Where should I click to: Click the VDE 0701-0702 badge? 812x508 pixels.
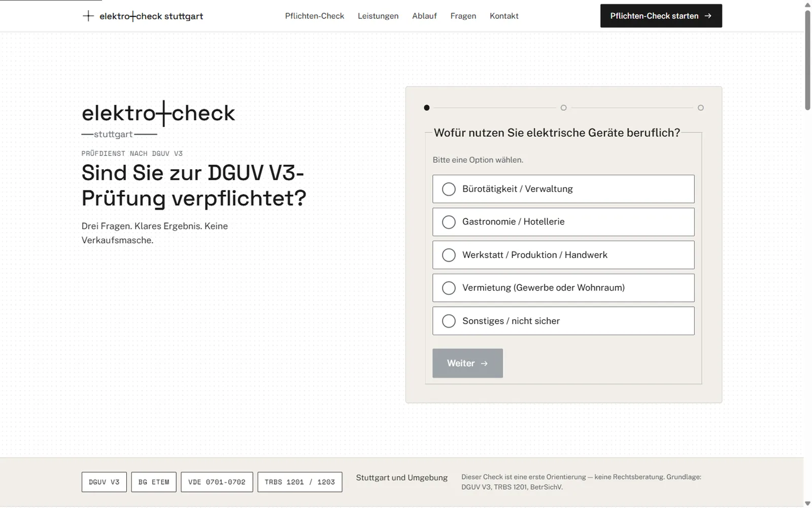click(x=217, y=482)
